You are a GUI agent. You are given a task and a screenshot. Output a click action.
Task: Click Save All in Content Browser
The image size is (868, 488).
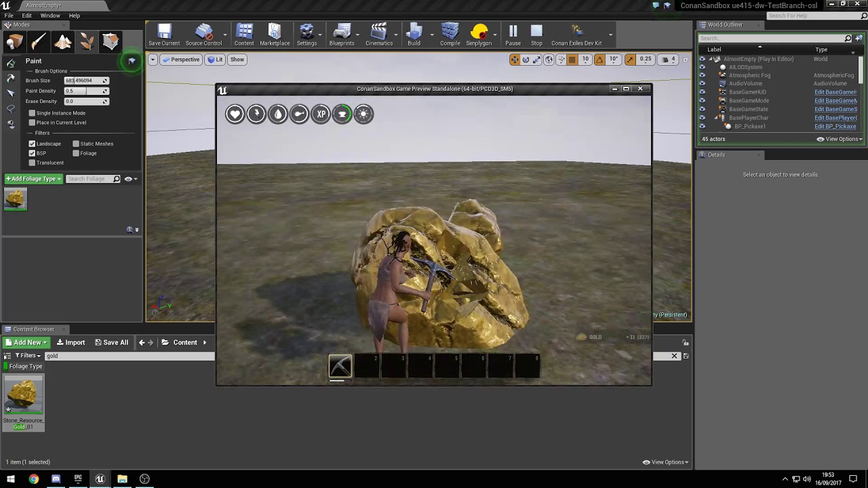(x=111, y=342)
